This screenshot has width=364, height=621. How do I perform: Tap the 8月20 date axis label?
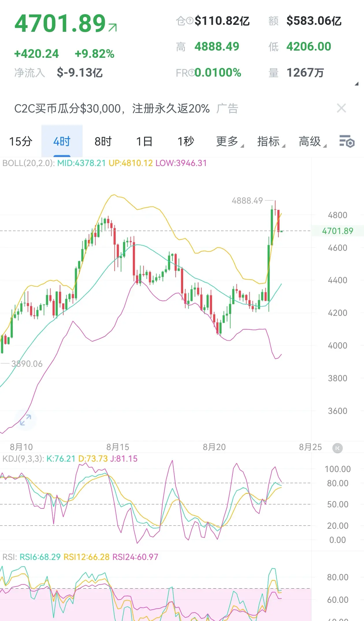click(x=214, y=447)
